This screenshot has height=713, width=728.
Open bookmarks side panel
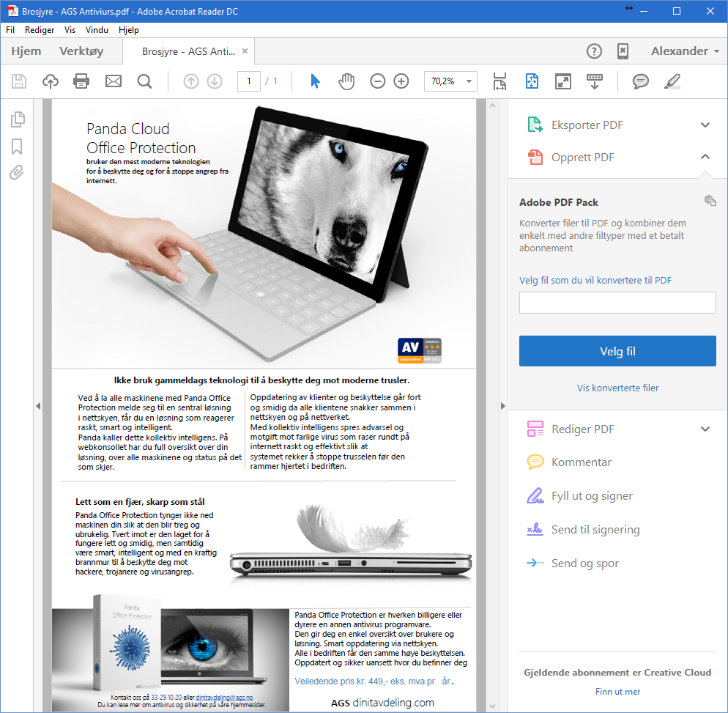tap(17, 147)
